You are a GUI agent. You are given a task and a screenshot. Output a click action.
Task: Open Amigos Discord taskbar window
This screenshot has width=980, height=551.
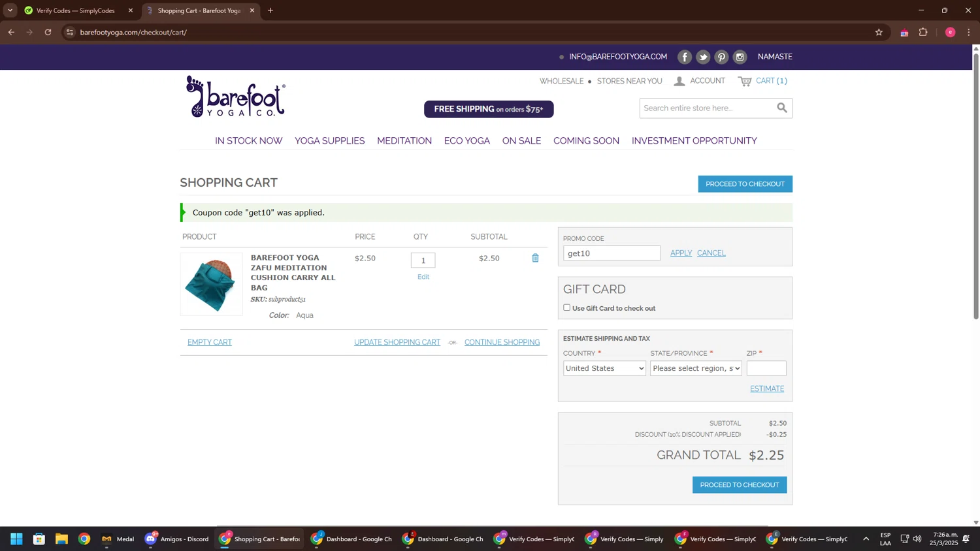[x=176, y=539]
